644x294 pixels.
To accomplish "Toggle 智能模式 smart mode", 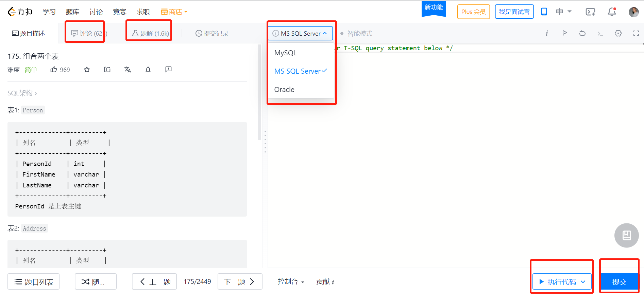I will (x=356, y=33).
